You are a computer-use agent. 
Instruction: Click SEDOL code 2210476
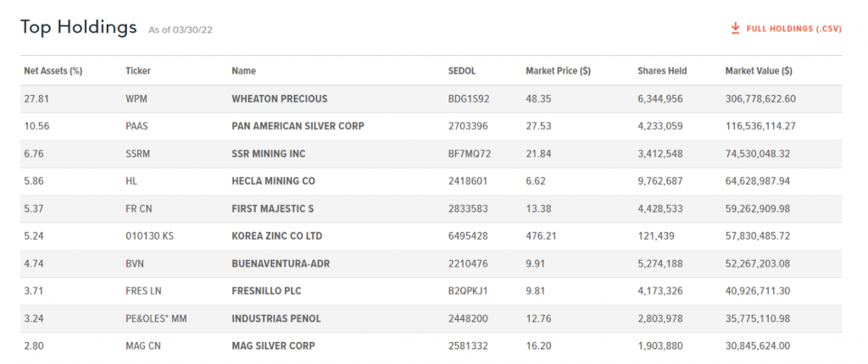[468, 264]
